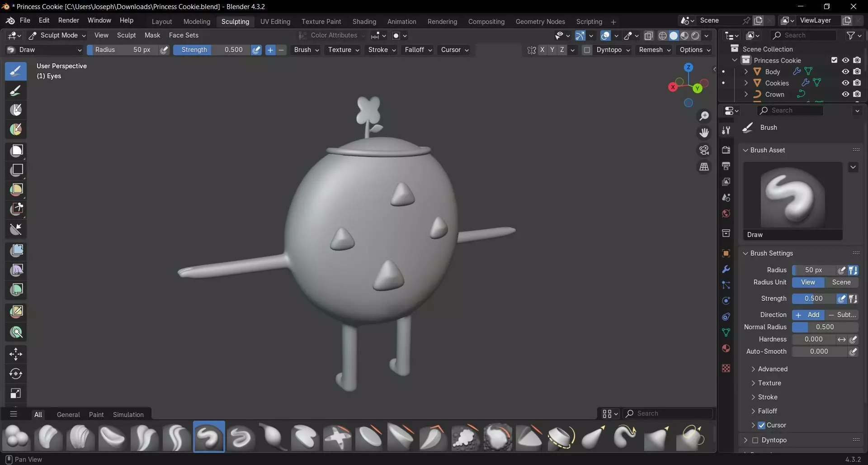Adjust the Normal Radius slider
Viewport: 868px width, 465px height.
click(x=825, y=327)
